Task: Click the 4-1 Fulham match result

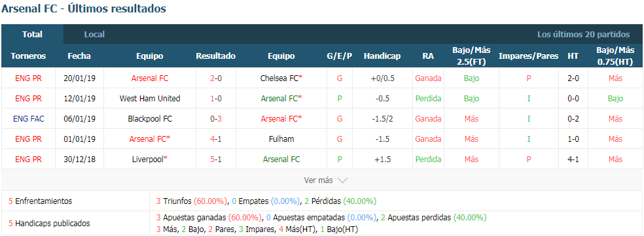Action: coord(216,139)
